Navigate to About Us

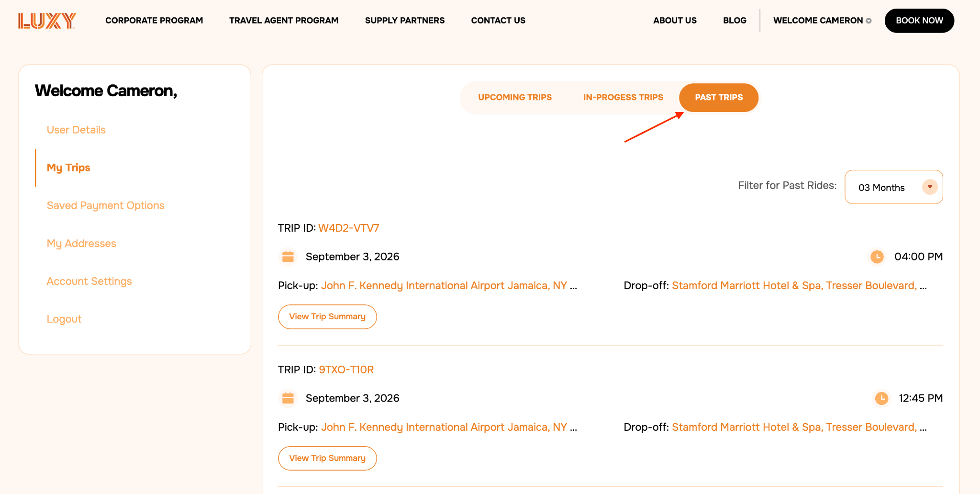(x=675, y=21)
